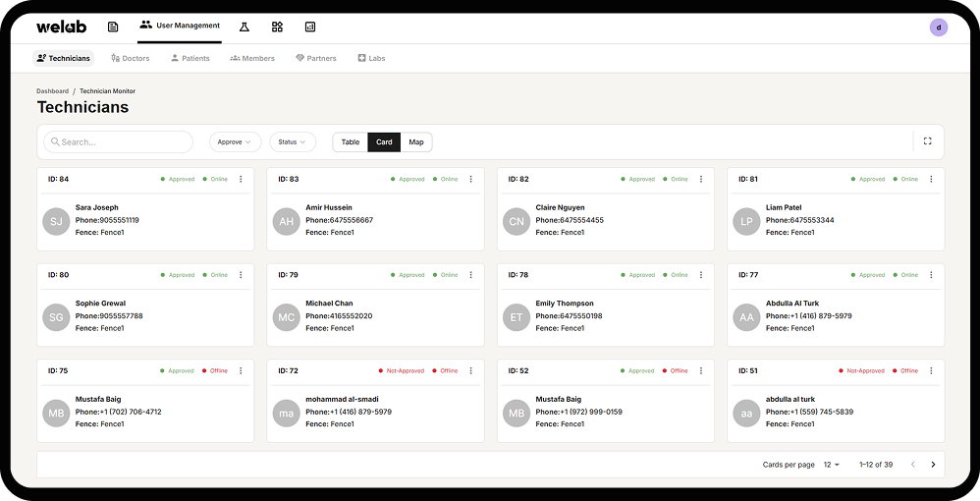The image size is (980, 501).
Task: Click Offline status on card ID 75
Action: (x=215, y=371)
